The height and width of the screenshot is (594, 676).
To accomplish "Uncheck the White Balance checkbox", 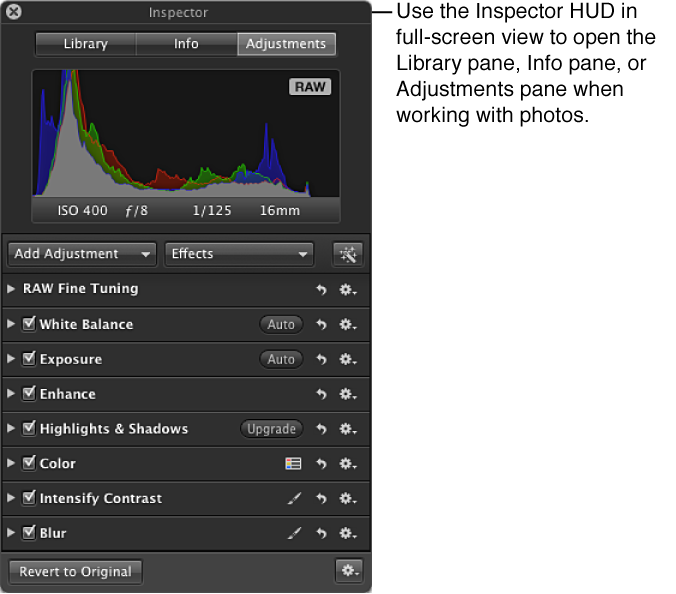I will coord(29,323).
